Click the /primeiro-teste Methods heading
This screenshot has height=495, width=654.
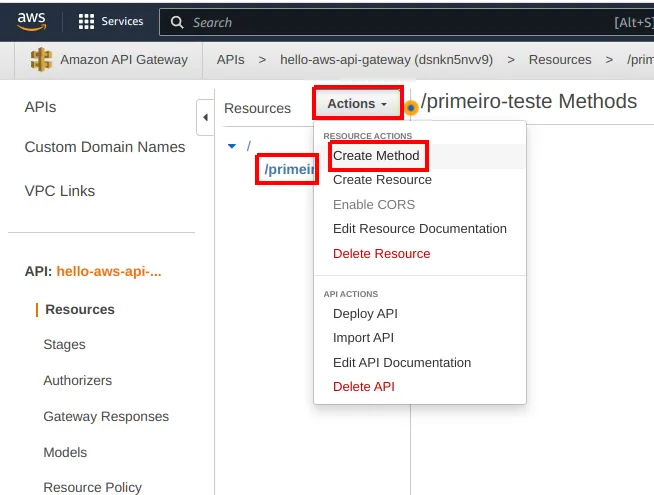pyautogui.click(x=528, y=101)
